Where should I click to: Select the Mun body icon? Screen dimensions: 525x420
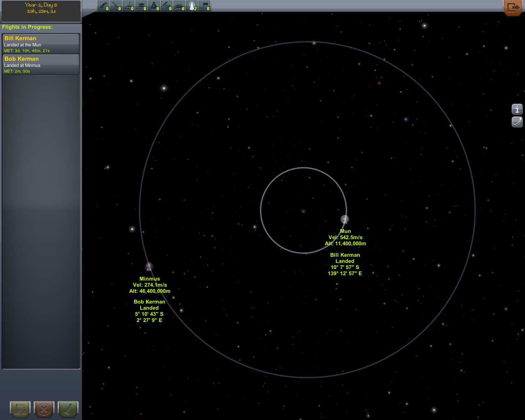345,219
